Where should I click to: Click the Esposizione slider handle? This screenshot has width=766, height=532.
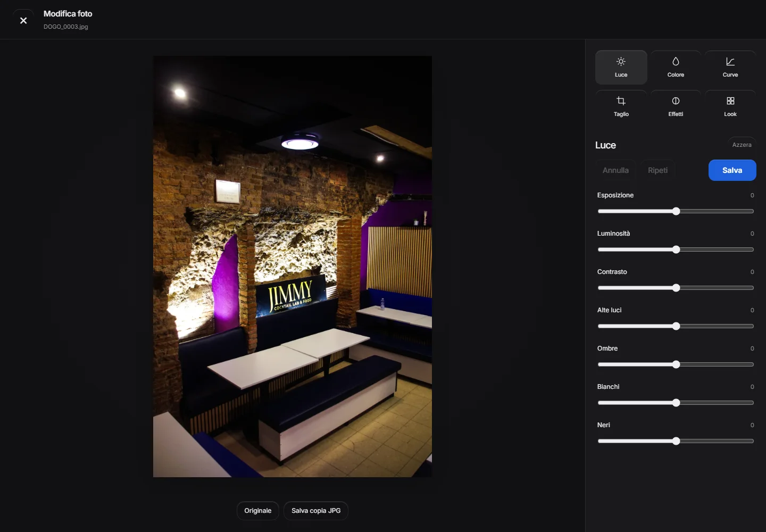point(676,211)
